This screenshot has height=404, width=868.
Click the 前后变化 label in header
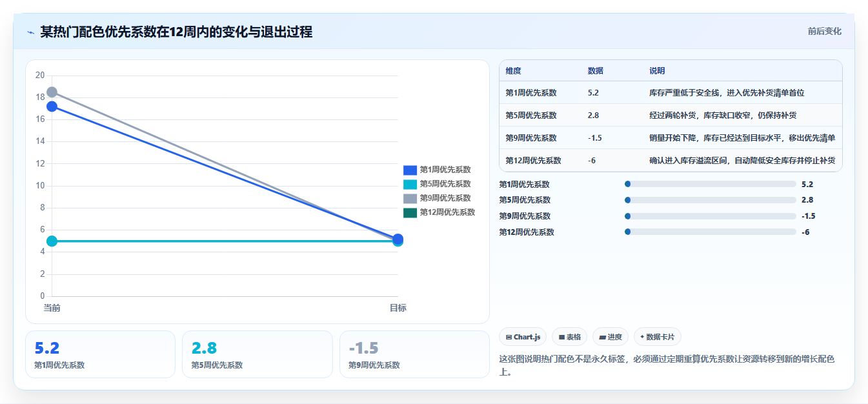pos(824,31)
